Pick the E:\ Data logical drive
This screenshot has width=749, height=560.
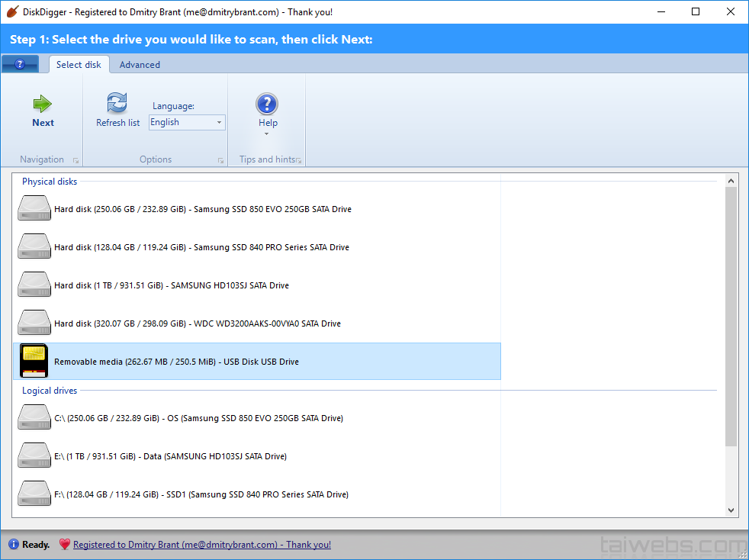tap(170, 456)
